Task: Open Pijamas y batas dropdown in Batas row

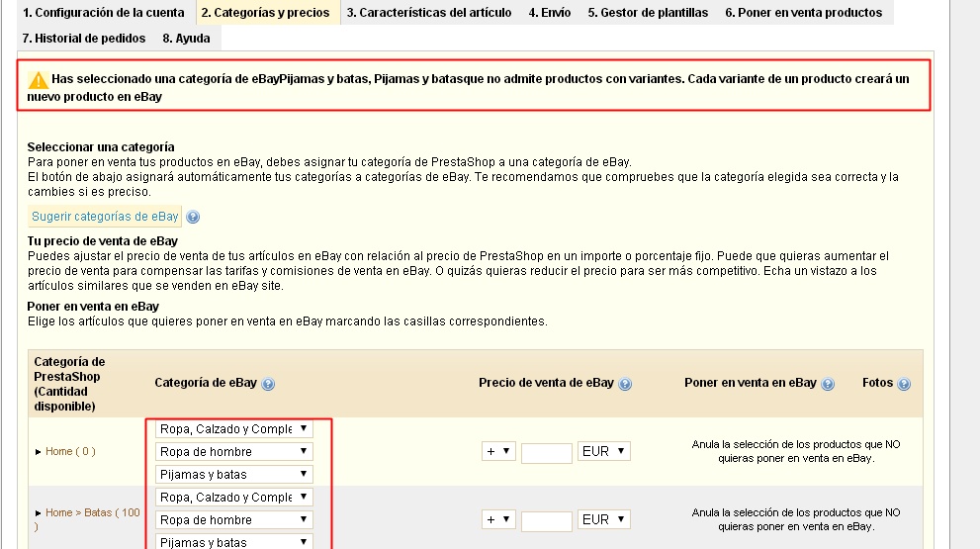Action: (233, 541)
